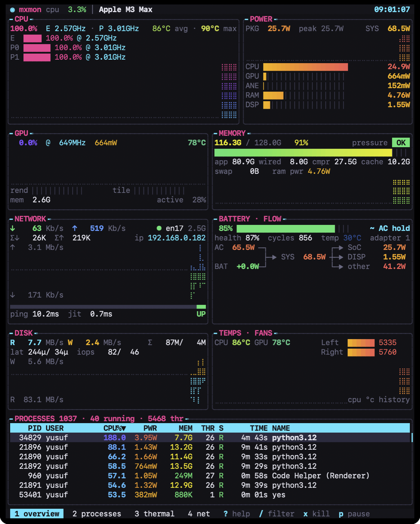Click the clock 09:01:07
The height and width of the screenshot is (524, 420).
pos(392,9)
